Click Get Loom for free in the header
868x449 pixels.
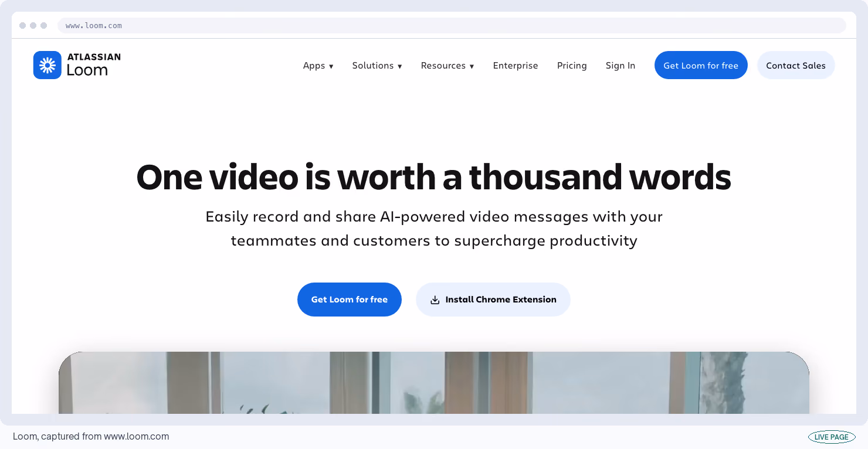tap(701, 65)
